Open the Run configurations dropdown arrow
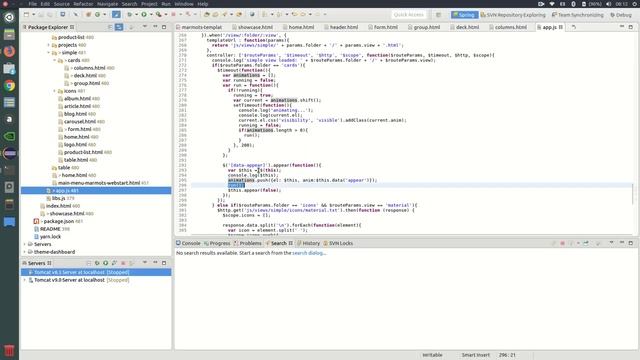This screenshot has height=360, width=640. pos(151,15)
